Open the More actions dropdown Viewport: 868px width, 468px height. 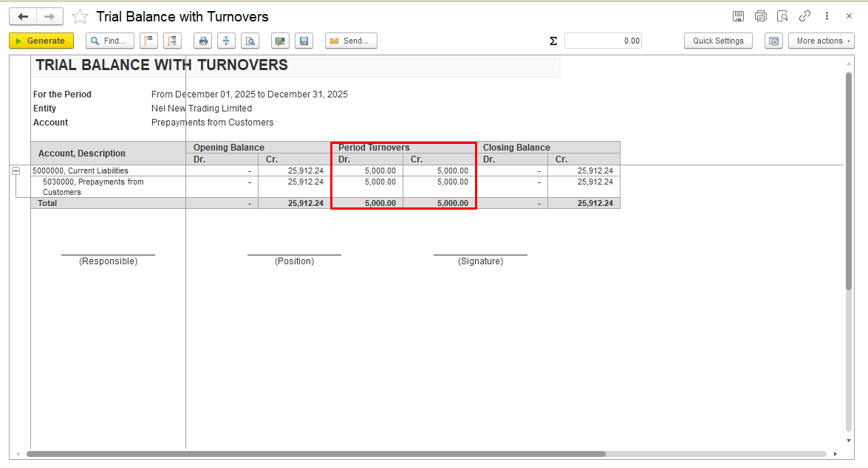pos(821,41)
